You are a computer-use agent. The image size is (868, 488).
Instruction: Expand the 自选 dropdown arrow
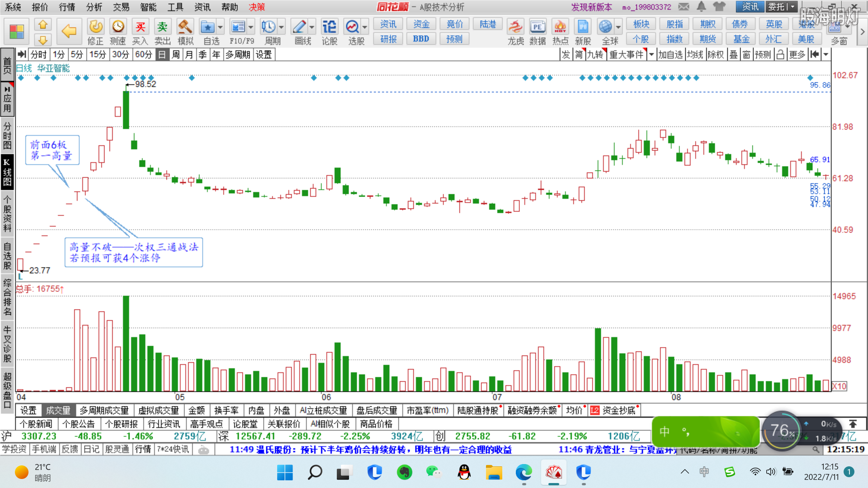pyautogui.click(x=220, y=27)
